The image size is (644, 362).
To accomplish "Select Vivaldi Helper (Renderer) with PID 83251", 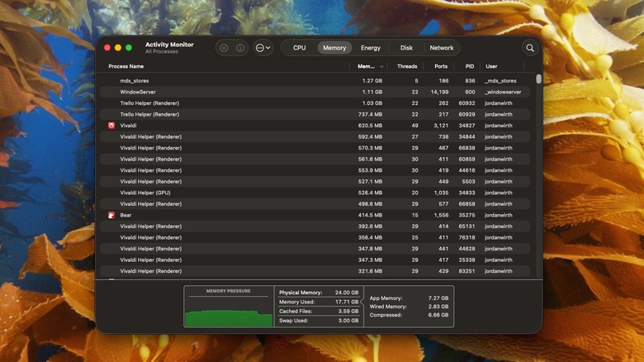I will click(x=315, y=271).
